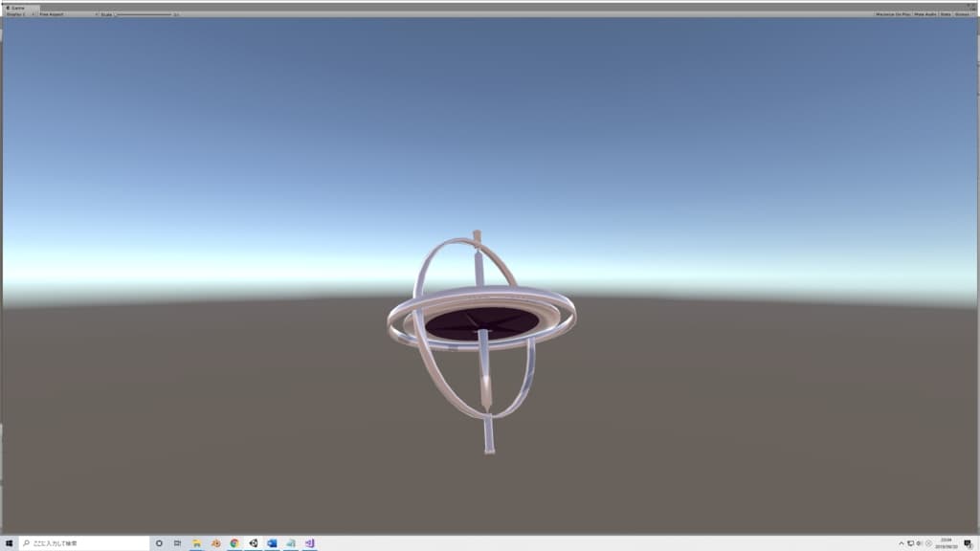This screenshot has height=551, width=980.
Task: Open the Gizmos dropdown
Action: (x=964, y=14)
